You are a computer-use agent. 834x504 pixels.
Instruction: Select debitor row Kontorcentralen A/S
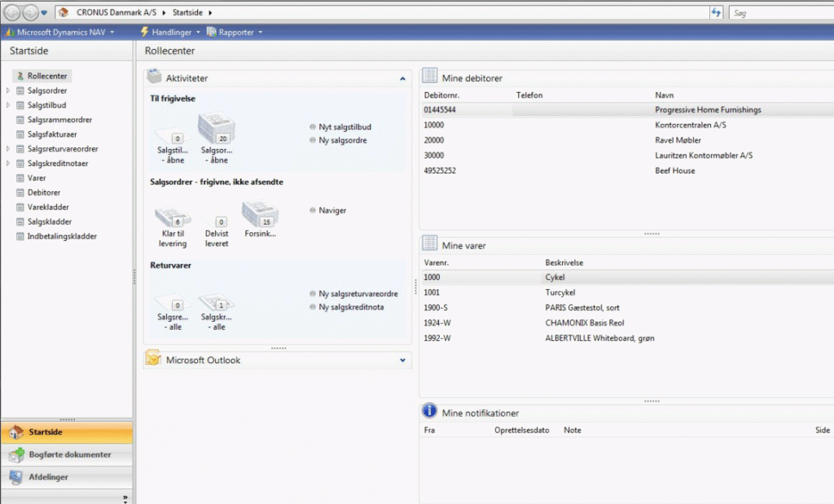tap(628, 125)
